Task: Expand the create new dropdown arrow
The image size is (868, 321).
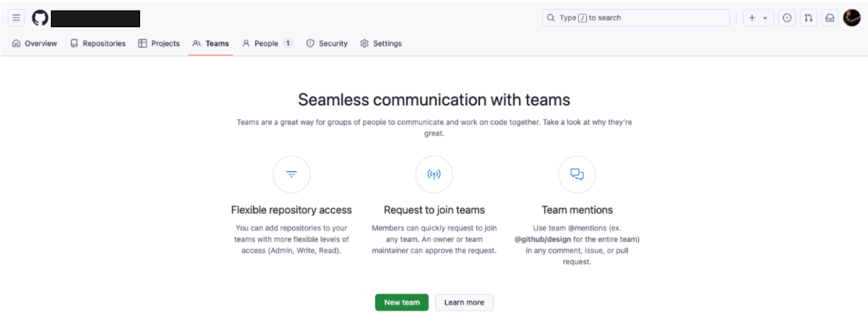Action: point(765,18)
